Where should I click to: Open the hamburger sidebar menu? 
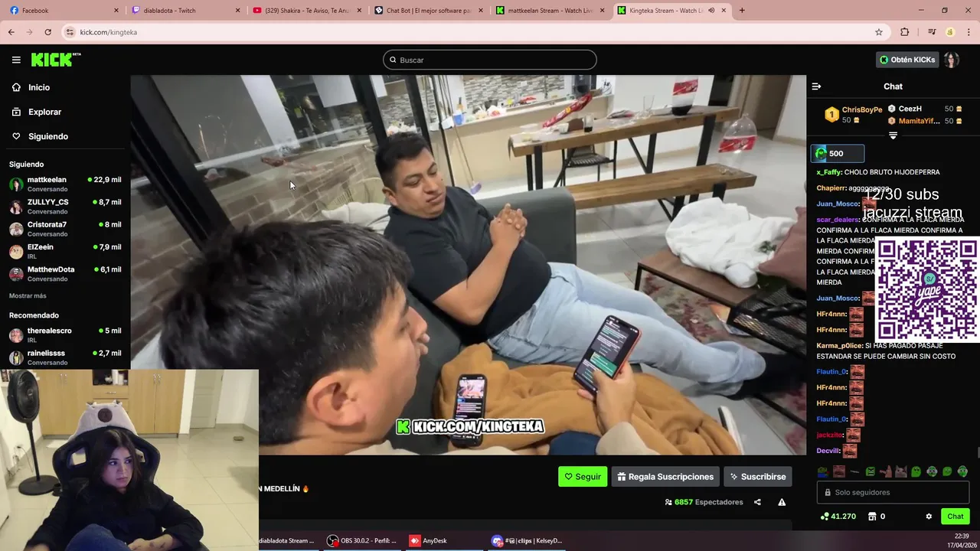[x=16, y=60]
